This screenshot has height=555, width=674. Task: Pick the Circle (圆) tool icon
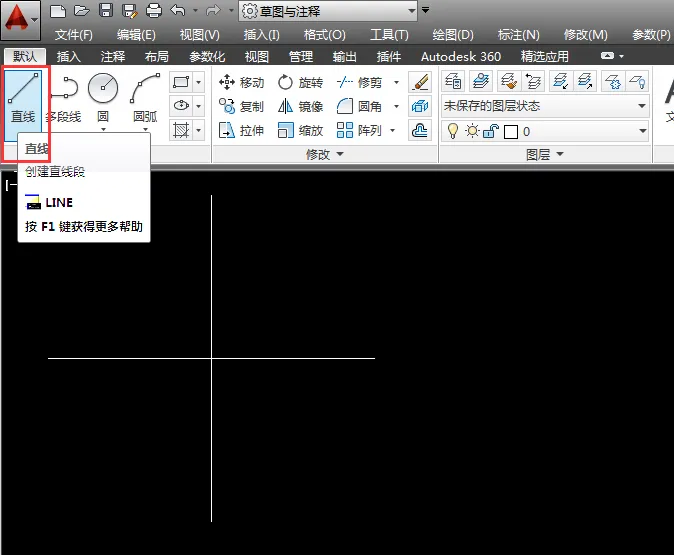103,88
